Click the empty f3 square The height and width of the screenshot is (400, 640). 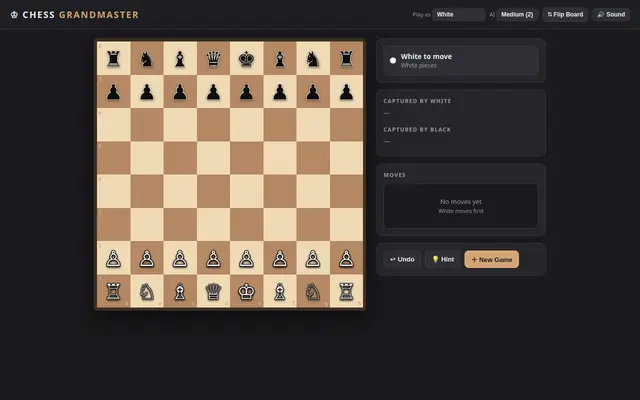[x=280, y=225]
